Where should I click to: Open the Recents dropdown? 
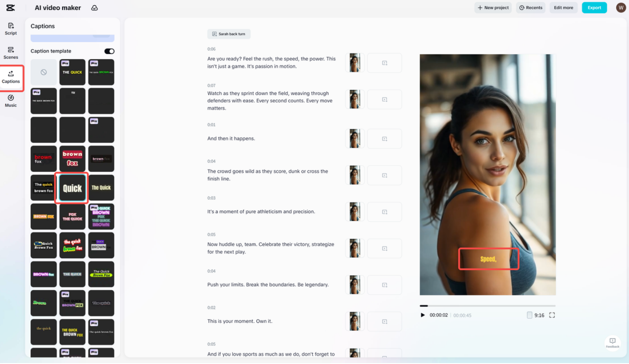[530, 8]
